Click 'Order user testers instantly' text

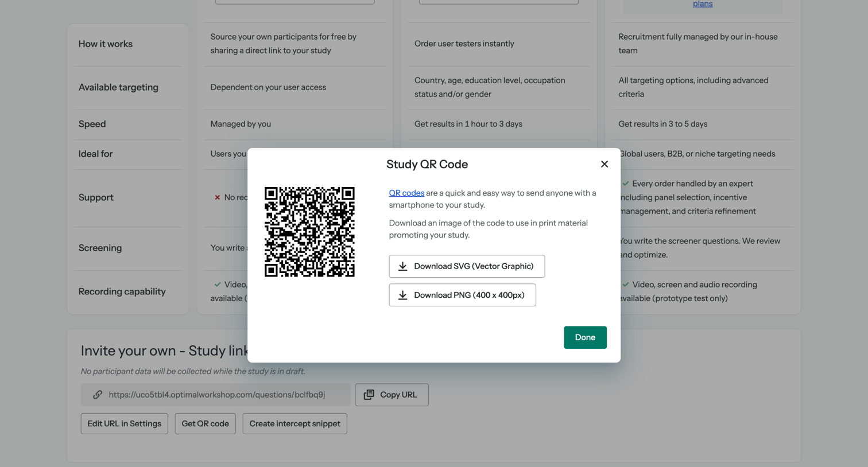(x=464, y=44)
